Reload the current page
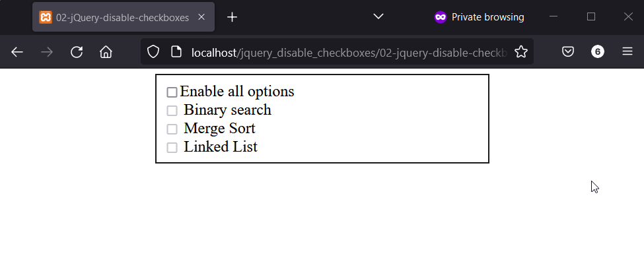The height and width of the screenshot is (269, 644). (x=77, y=52)
